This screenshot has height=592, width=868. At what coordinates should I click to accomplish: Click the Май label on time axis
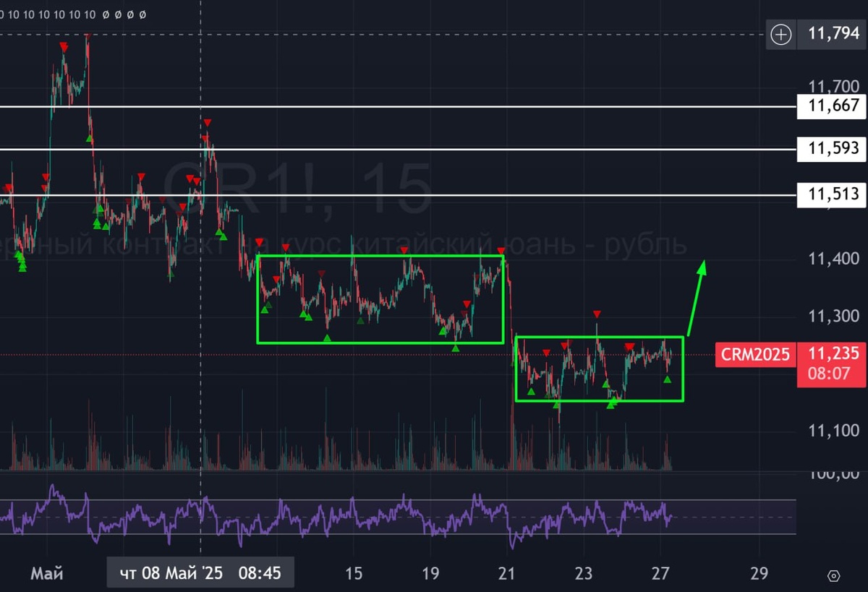(47, 574)
